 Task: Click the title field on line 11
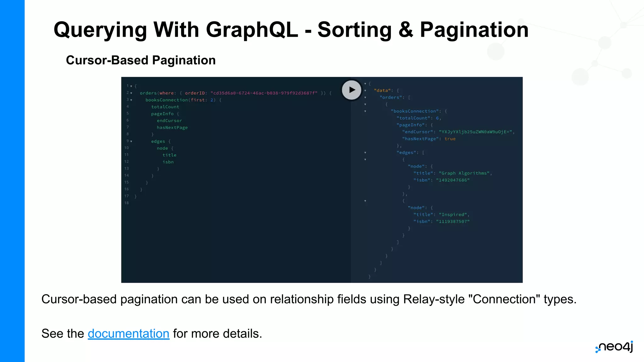tap(169, 155)
